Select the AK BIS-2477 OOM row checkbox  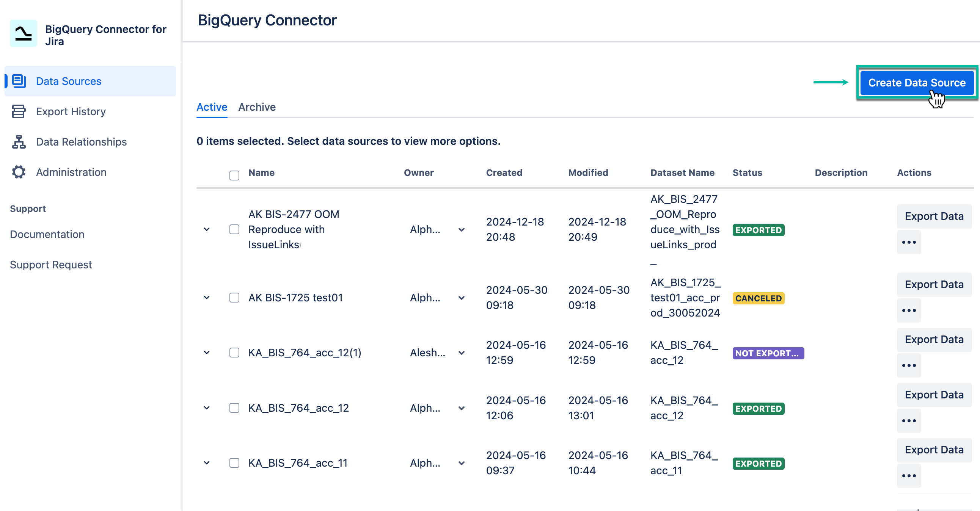(234, 229)
